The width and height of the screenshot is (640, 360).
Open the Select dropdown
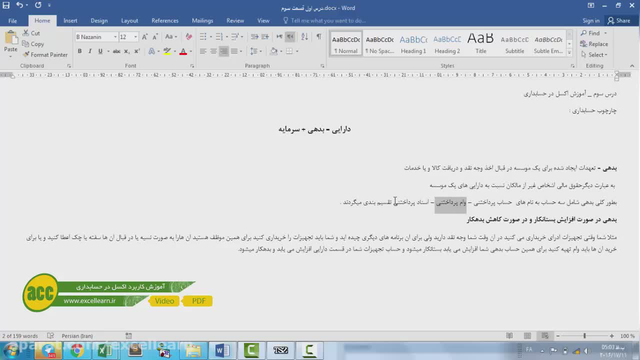(x=594, y=54)
